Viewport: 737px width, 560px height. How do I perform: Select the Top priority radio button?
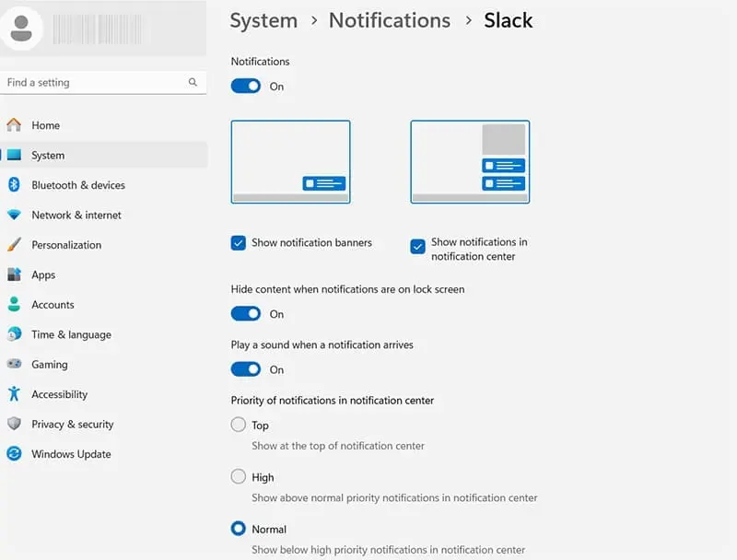click(x=239, y=425)
